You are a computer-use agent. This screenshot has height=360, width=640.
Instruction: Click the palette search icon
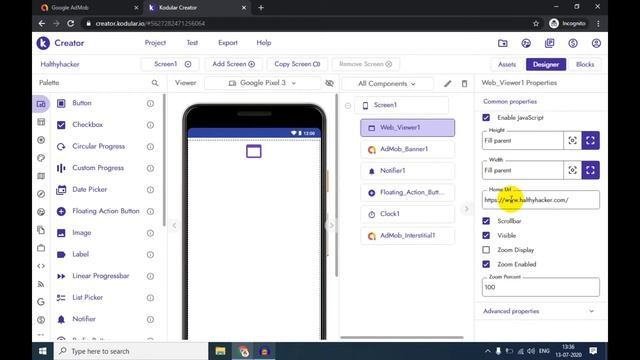(x=155, y=83)
